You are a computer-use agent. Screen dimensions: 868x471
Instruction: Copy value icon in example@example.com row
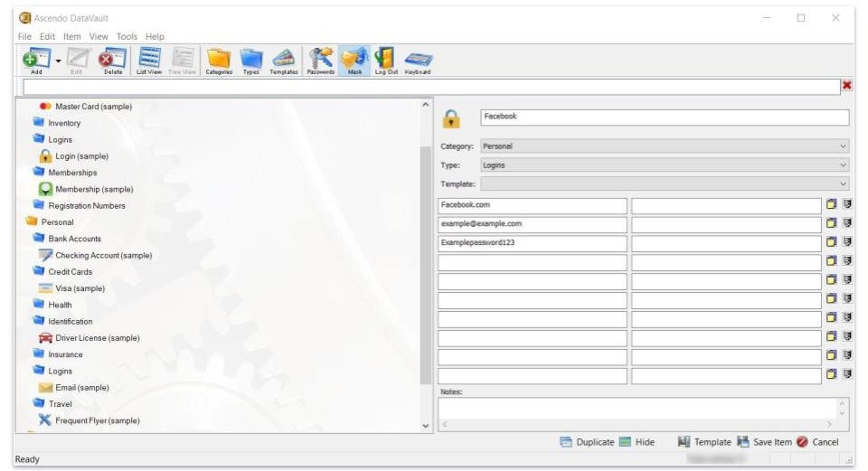point(831,223)
